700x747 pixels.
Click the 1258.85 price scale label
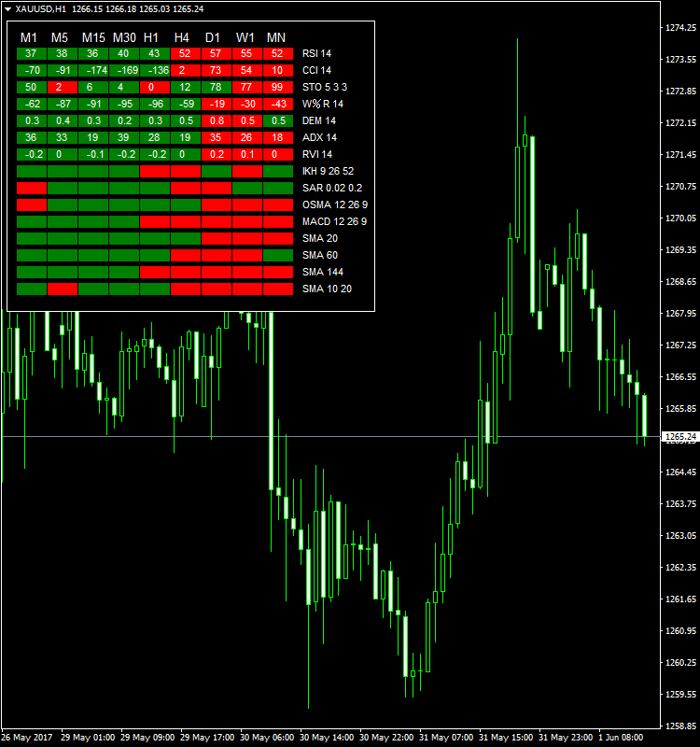coord(680,726)
